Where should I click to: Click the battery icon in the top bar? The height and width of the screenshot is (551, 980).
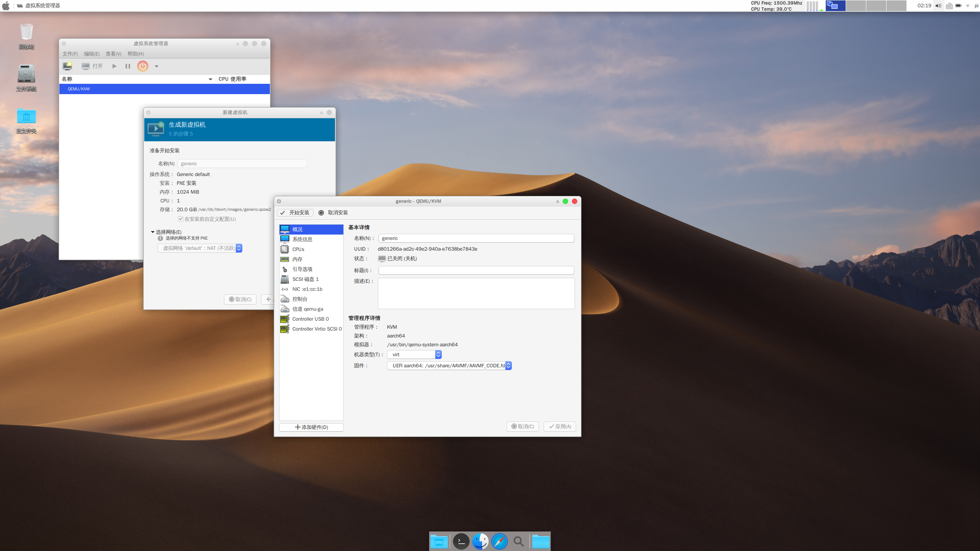point(959,6)
